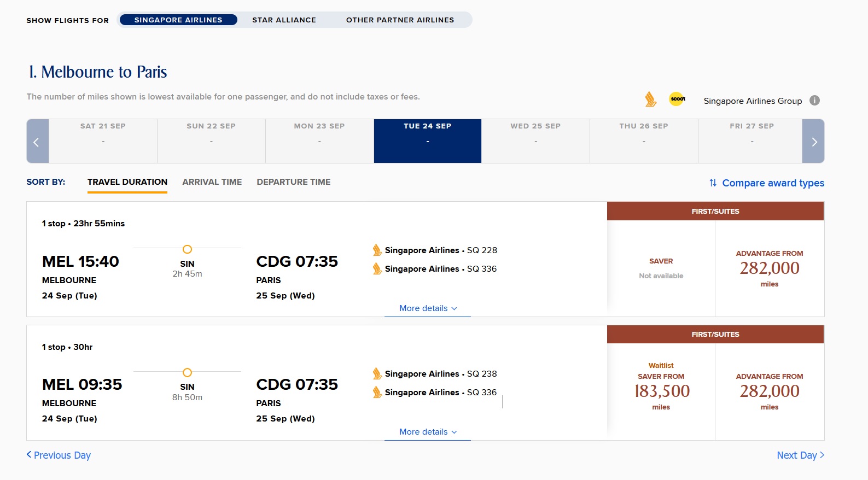
Task: Click 'Singapore Airlines Group' legend label
Action: click(x=753, y=101)
